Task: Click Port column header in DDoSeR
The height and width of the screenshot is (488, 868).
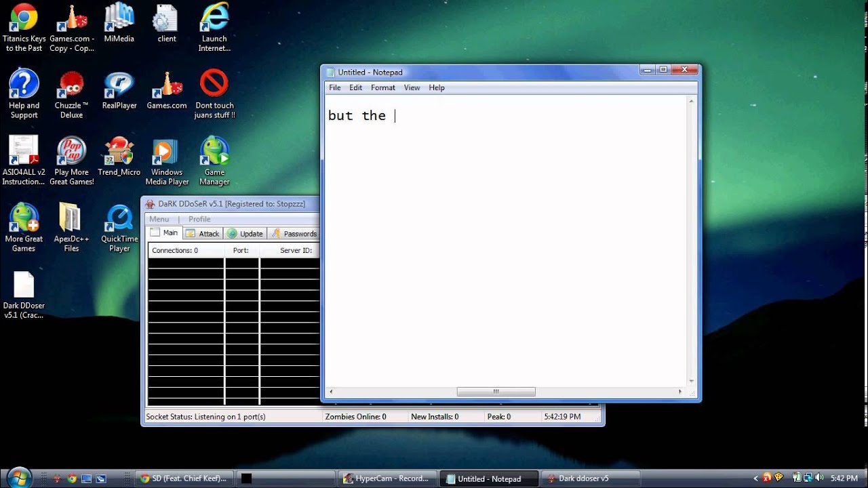Action: tap(241, 250)
